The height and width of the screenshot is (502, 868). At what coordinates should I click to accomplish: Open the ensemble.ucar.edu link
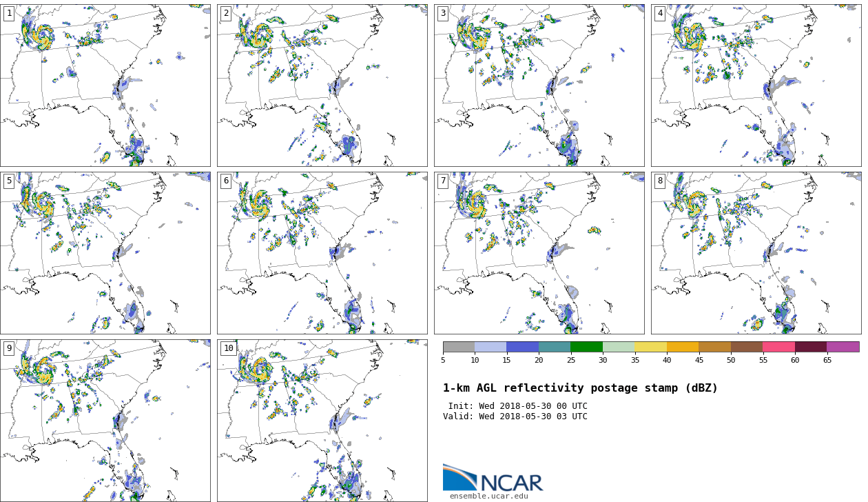[x=488, y=496]
